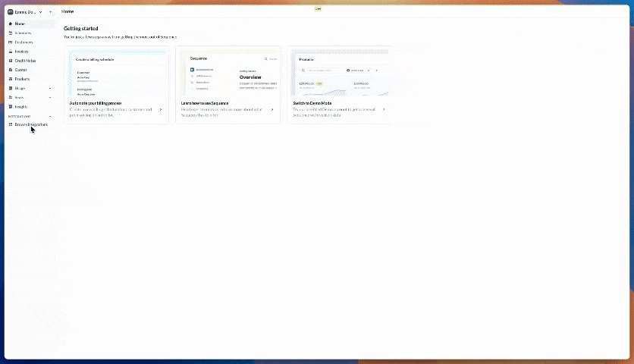This screenshot has width=634, height=364.
Task: Click arrow on Learn how to use Sequence card
Action: 272,110
